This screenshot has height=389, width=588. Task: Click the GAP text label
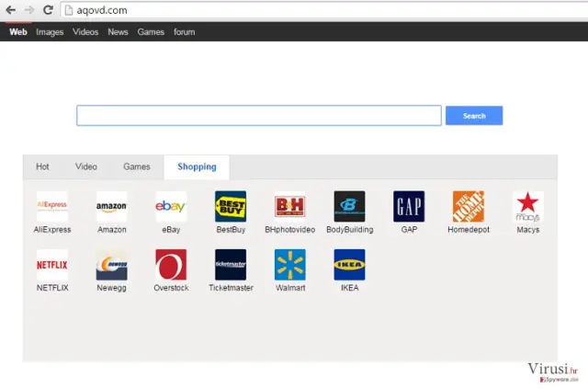409,229
